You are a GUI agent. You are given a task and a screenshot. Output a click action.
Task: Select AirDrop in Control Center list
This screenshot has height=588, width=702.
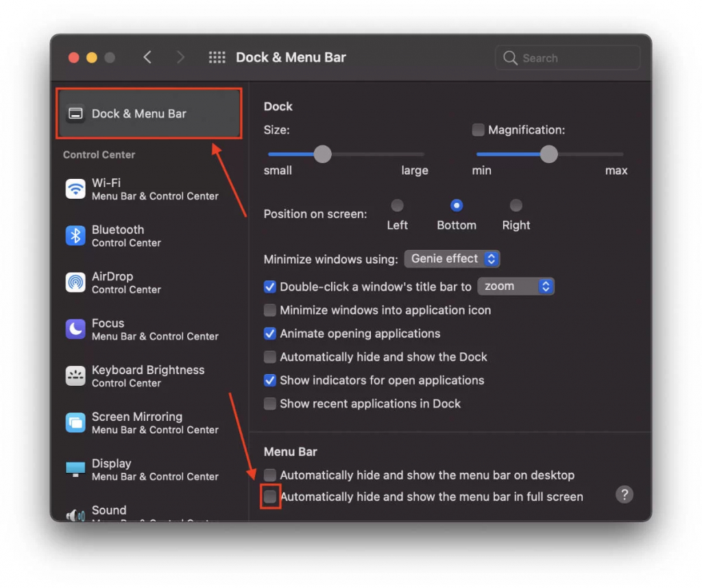[x=149, y=282]
